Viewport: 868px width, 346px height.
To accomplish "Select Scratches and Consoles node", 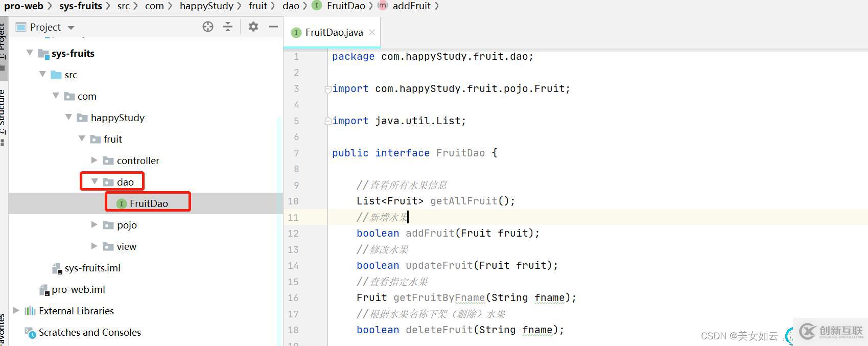I will 89,332.
